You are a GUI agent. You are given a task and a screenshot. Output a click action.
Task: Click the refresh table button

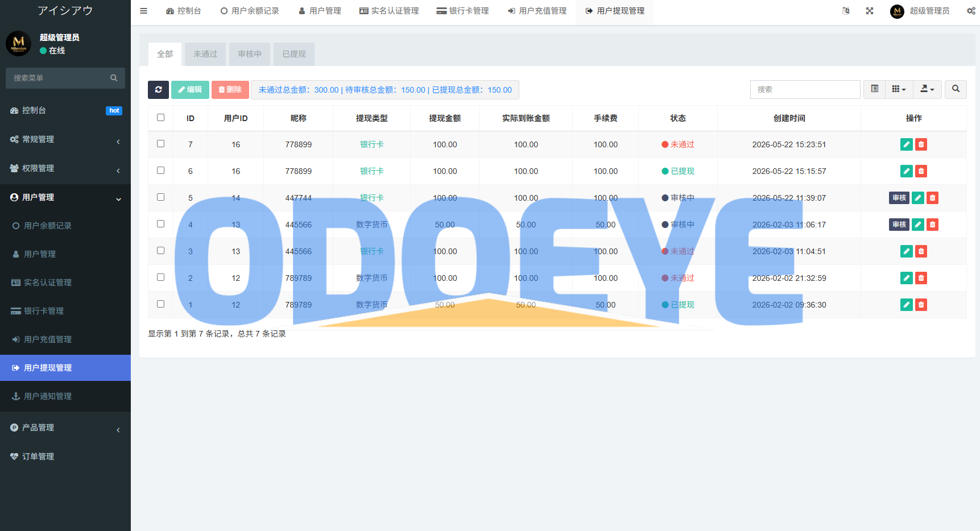[158, 89]
